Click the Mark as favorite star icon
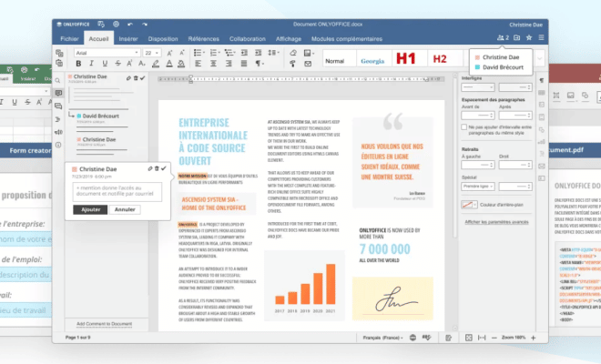601x364 pixels. point(529,37)
